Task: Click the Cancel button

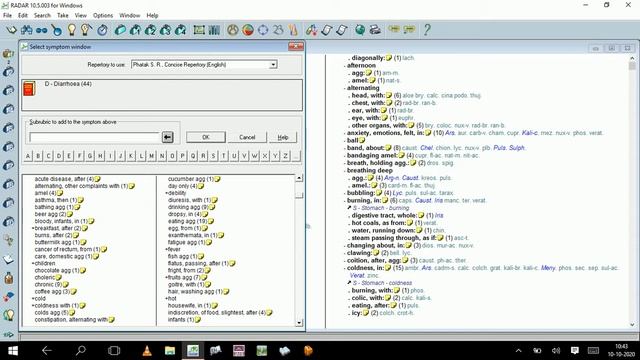Action: (x=247, y=137)
